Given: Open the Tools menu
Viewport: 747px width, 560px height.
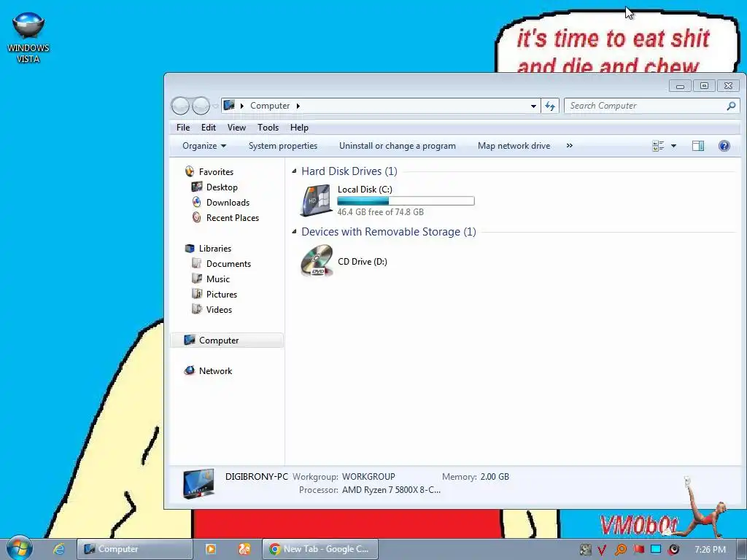Looking at the screenshot, I should pyautogui.click(x=268, y=128).
